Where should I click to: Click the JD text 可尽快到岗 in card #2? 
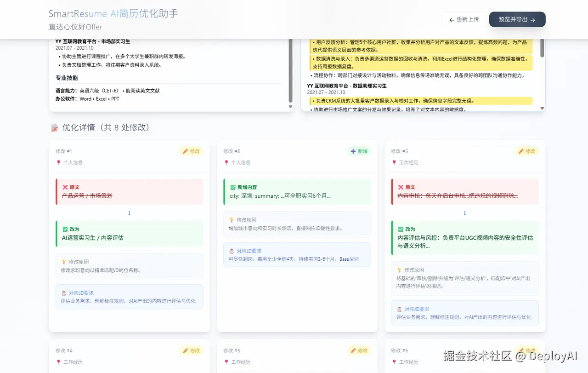pyautogui.click(x=294, y=259)
